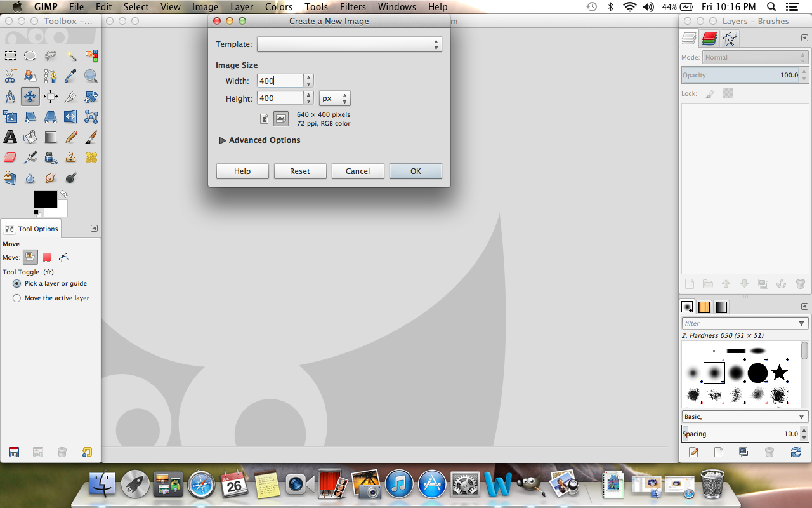This screenshot has width=812, height=508.
Task: Set Move mode to path
Action: (63, 257)
